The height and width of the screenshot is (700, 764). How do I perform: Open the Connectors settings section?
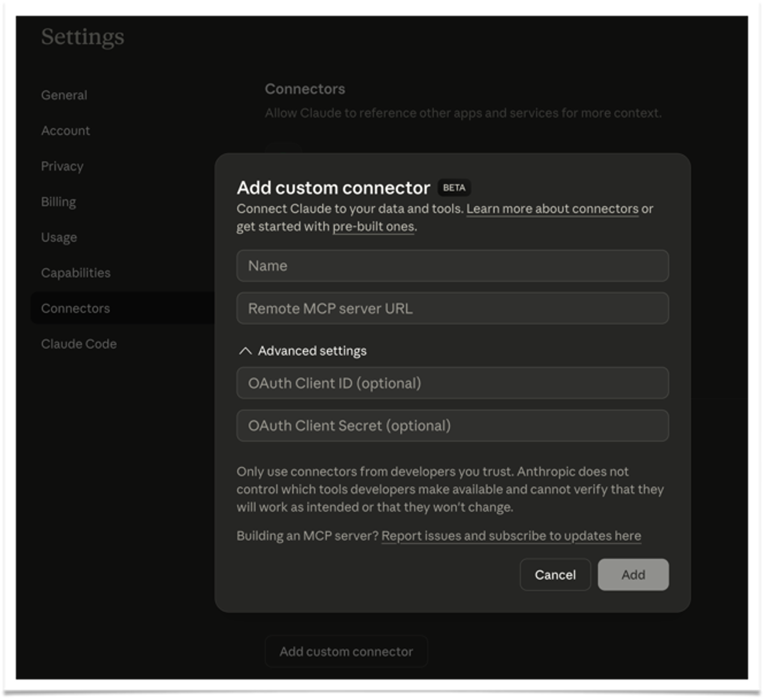(x=75, y=308)
